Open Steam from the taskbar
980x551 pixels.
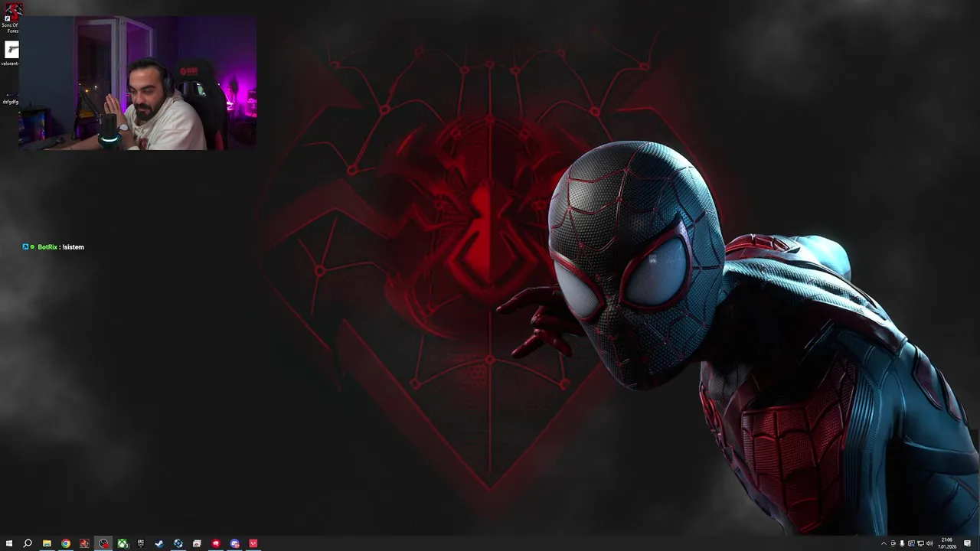pyautogui.click(x=159, y=543)
